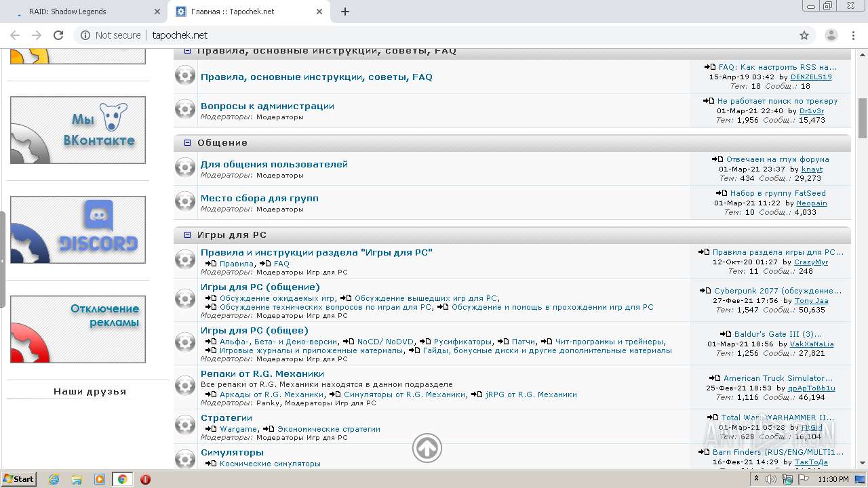The image size is (868, 488).
Task: Open subforum Wargame
Action: (x=238, y=429)
